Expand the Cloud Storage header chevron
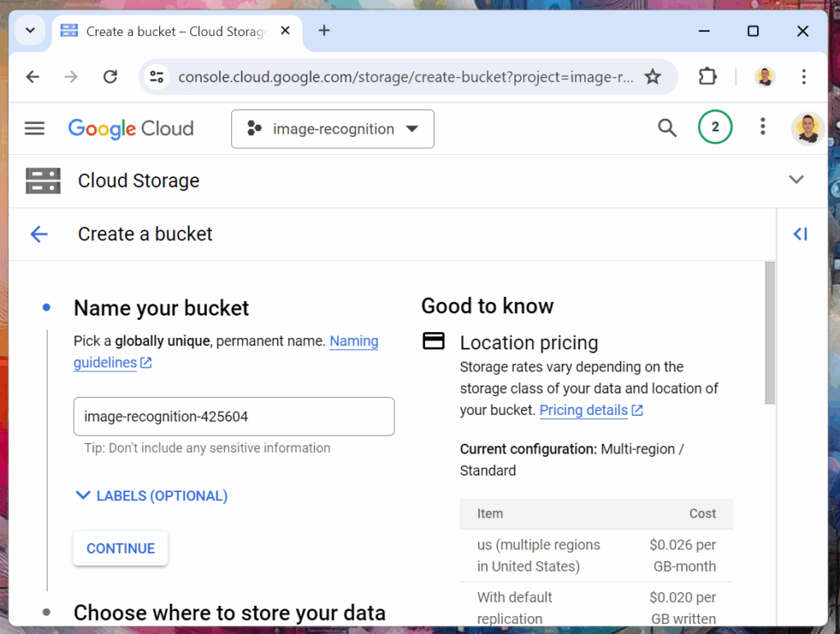Screen dimensions: 840x634 click(x=796, y=180)
